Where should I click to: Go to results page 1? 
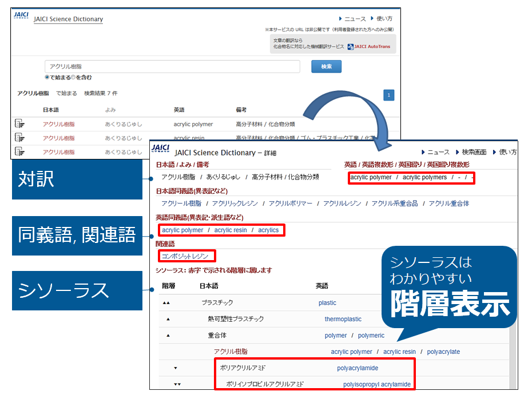click(x=389, y=95)
